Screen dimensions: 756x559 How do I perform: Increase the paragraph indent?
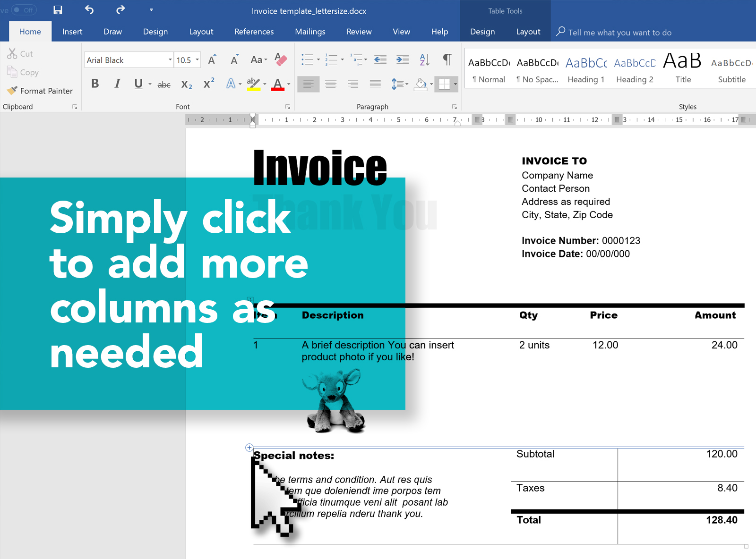coord(403,59)
